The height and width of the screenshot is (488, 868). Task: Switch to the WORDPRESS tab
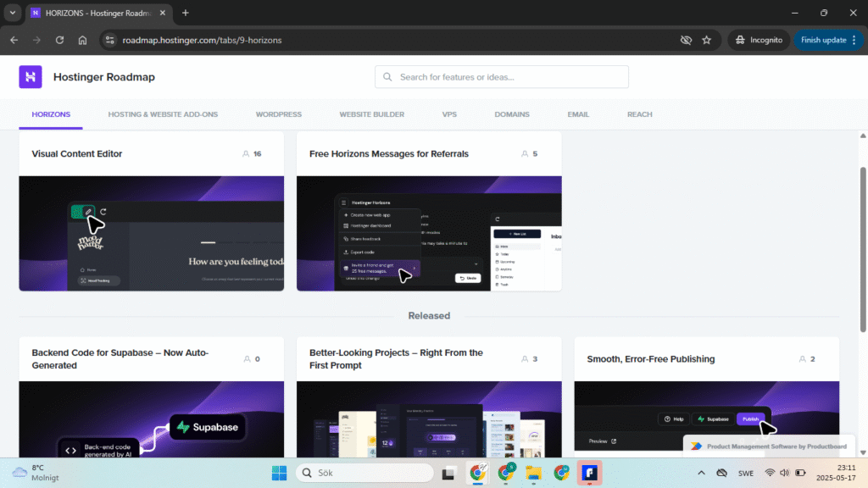click(278, 114)
